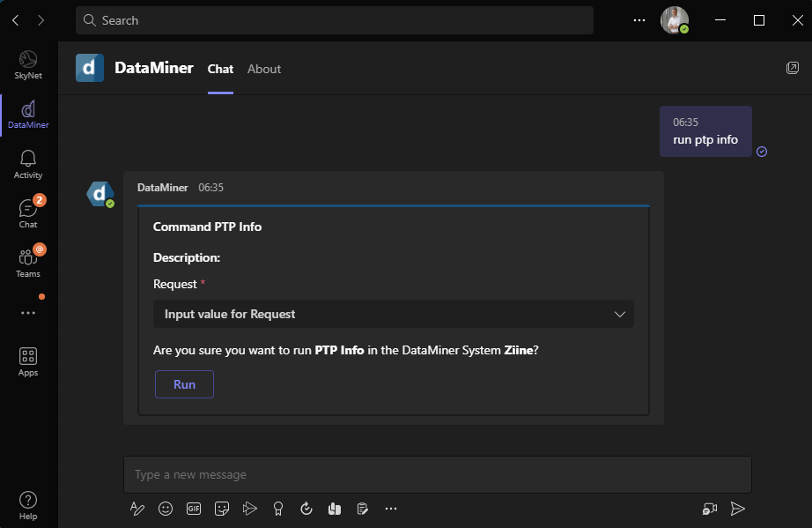Open the Viva/stacked-files toolbar icon

(335, 509)
